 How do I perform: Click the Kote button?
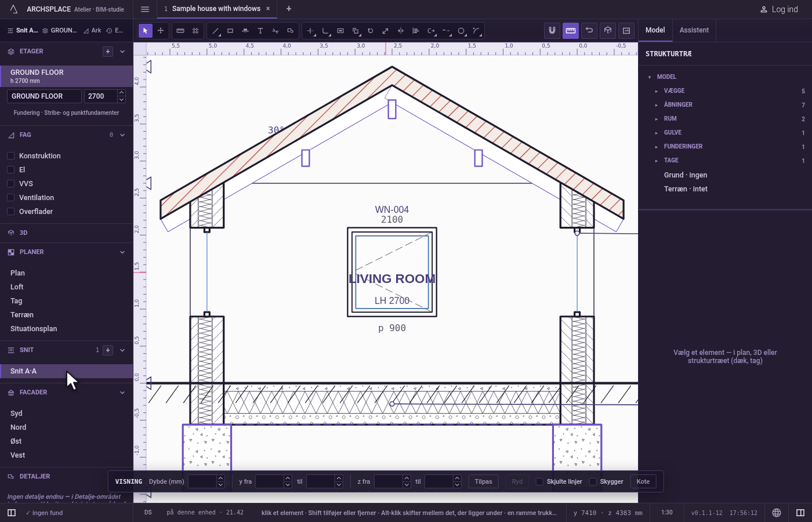click(x=643, y=481)
